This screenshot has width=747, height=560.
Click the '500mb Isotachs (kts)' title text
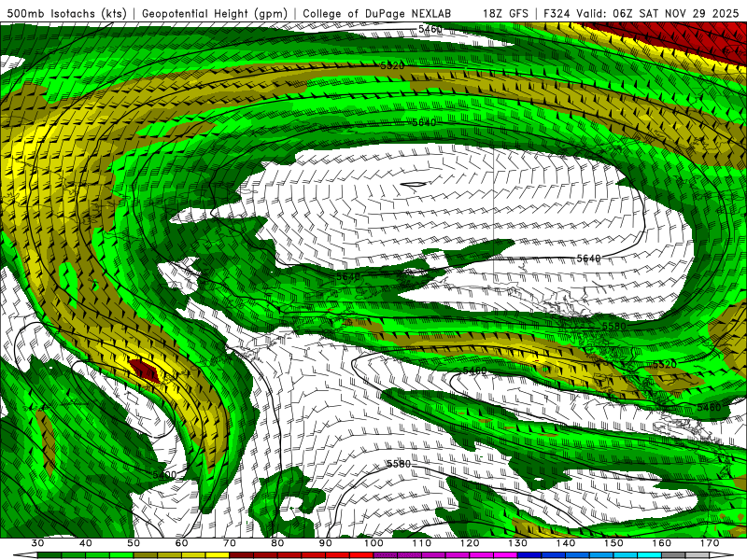66,13
